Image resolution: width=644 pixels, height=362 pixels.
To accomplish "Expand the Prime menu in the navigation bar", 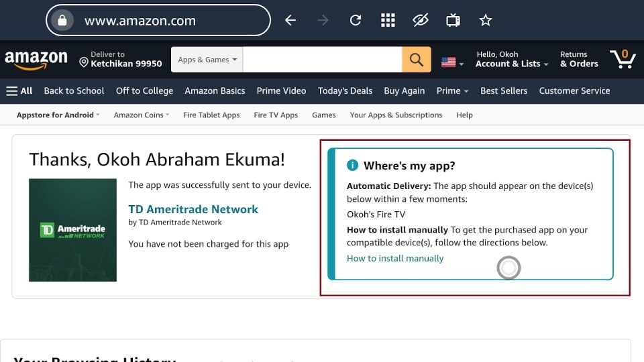I will click(452, 90).
